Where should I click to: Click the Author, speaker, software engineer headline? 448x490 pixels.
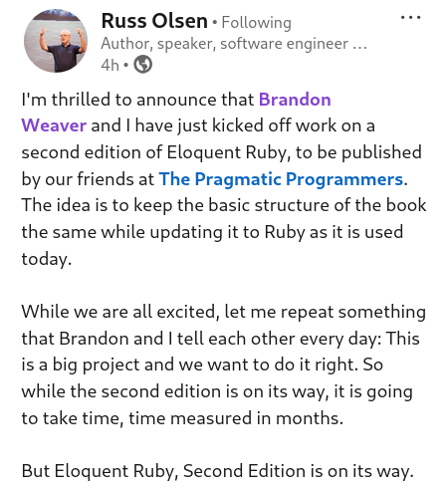(x=225, y=44)
